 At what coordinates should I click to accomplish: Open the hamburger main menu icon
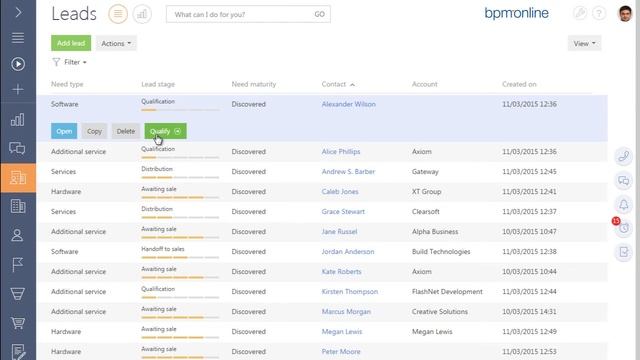(x=18, y=38)
